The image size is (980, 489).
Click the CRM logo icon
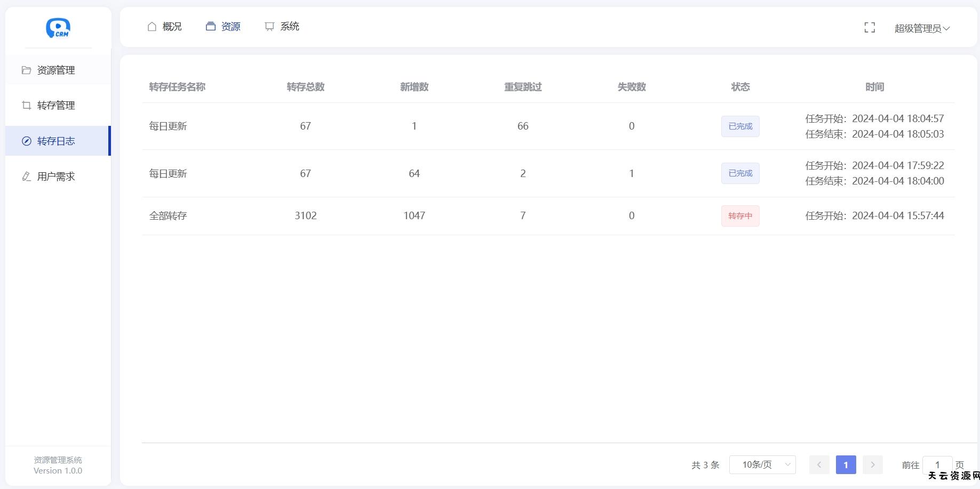click(x=58, y=28)
